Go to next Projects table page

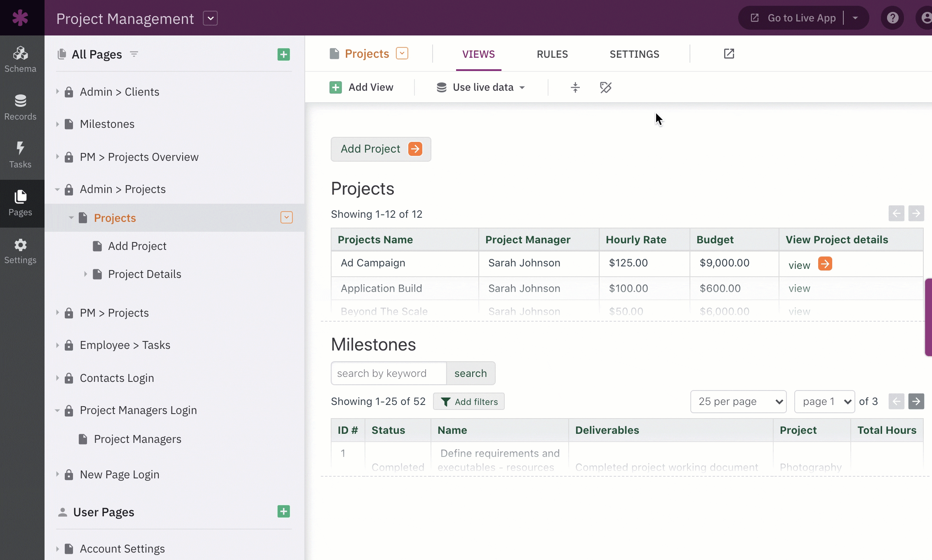(x=916, y=213)
